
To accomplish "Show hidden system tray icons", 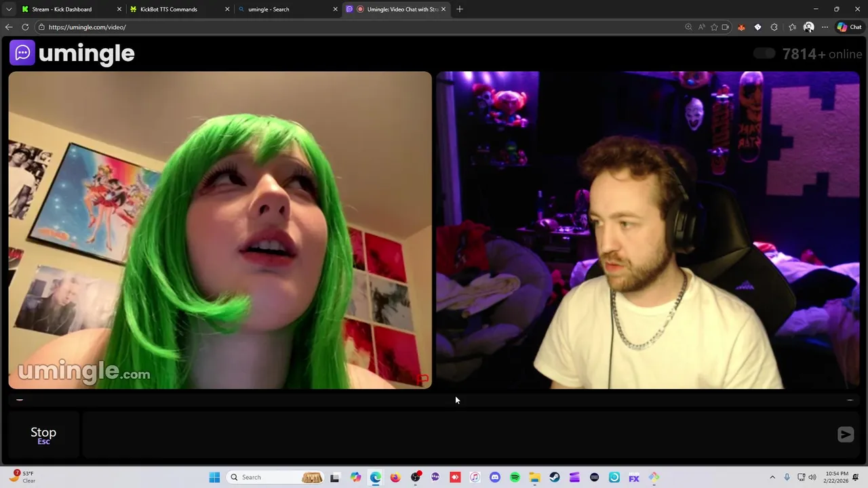I will coord(772,477).
